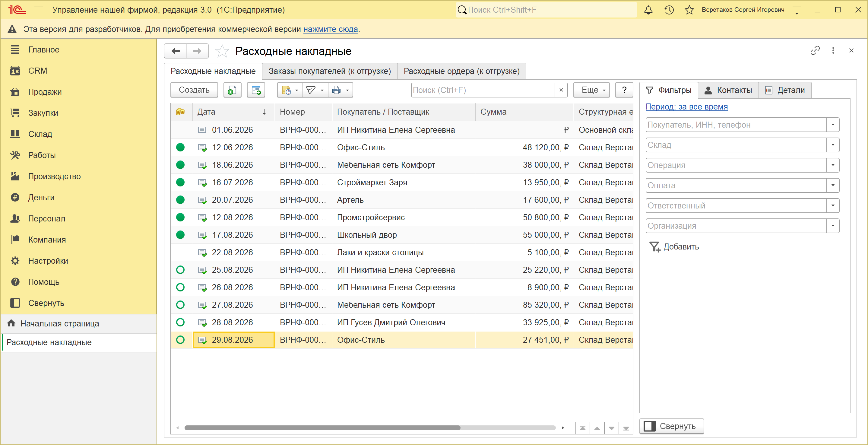868x445 pixels.
Task: Jump to the first list row
Action: click(x=583, y=428)
